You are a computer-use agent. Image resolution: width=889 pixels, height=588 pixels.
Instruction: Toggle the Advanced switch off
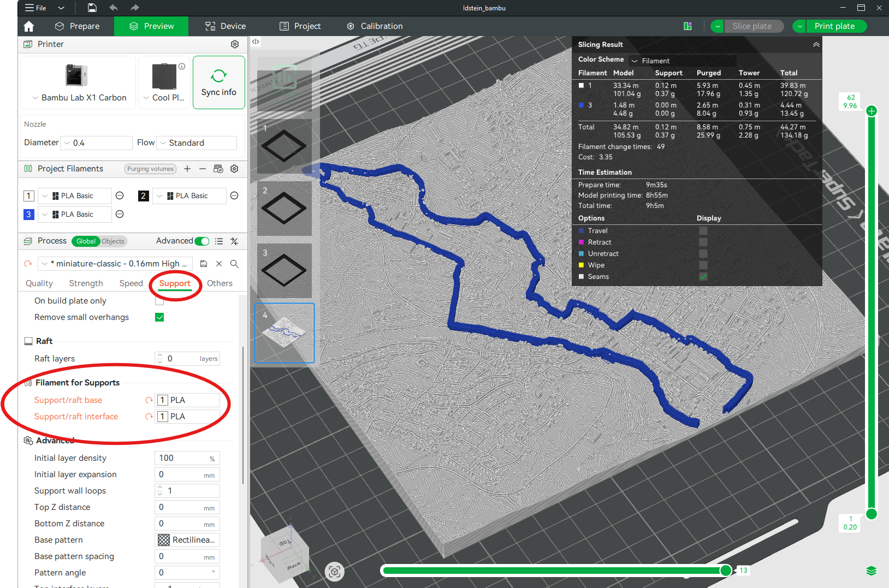pos(201,241)
